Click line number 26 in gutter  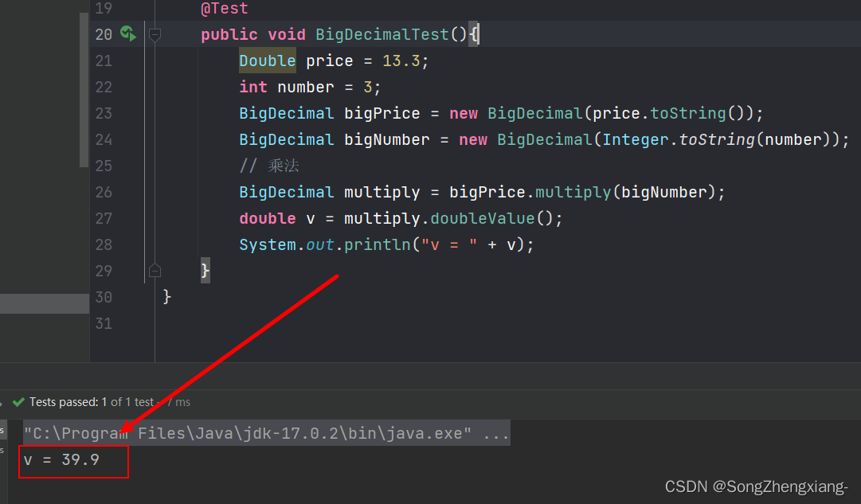104,192
